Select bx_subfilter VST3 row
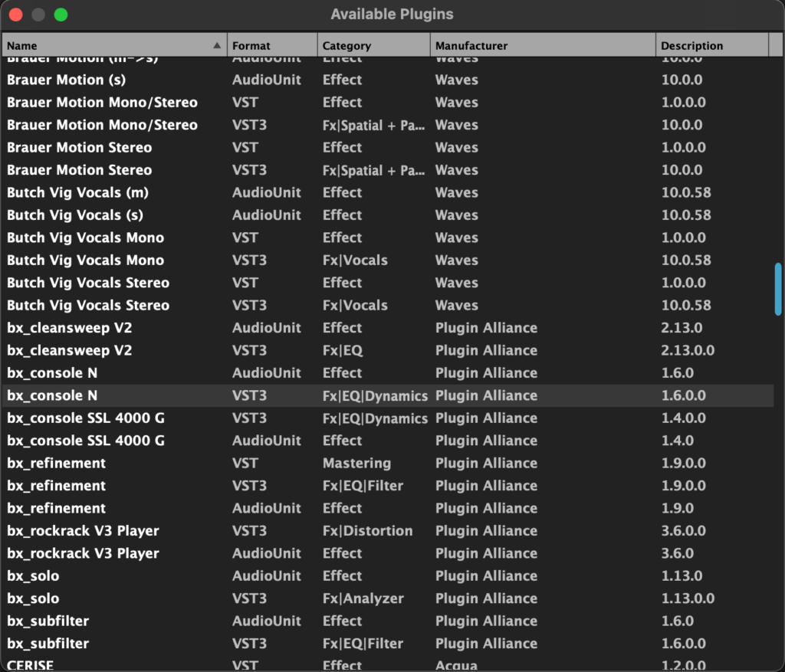The image size is (785, 672). (388, 643)
